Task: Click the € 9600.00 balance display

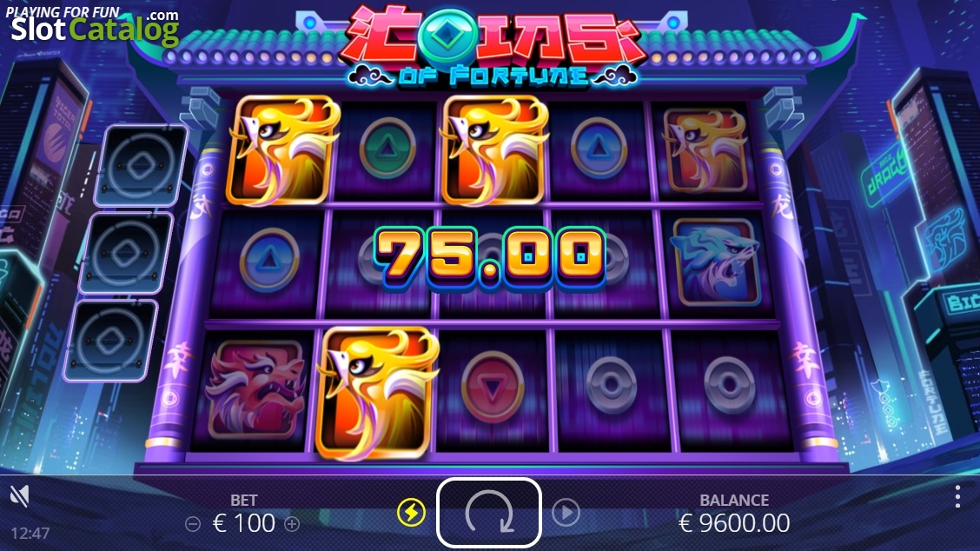Action: 734,523
